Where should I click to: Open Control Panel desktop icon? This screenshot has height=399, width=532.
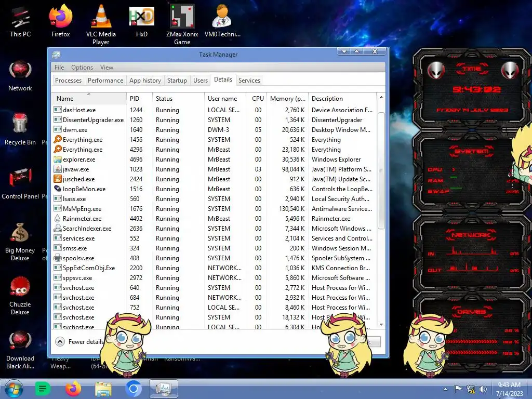[20, 183]
